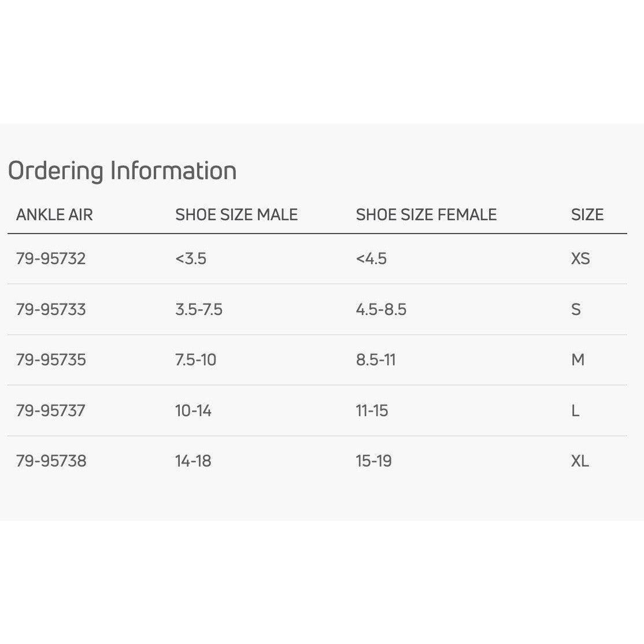644x644 pixels.
Task: Click the M size cell
Action: (578, 360)
